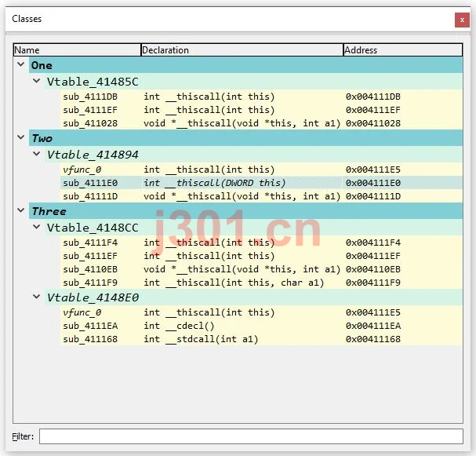Click address 0x004111F4
This screenshot has height=456, width=476.
[373, 243]
